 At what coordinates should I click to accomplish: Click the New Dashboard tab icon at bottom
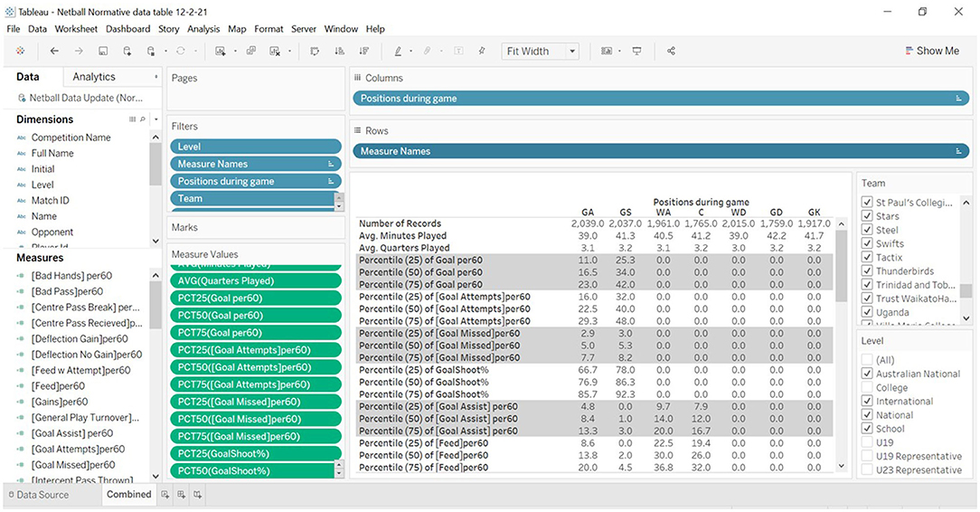181,495
